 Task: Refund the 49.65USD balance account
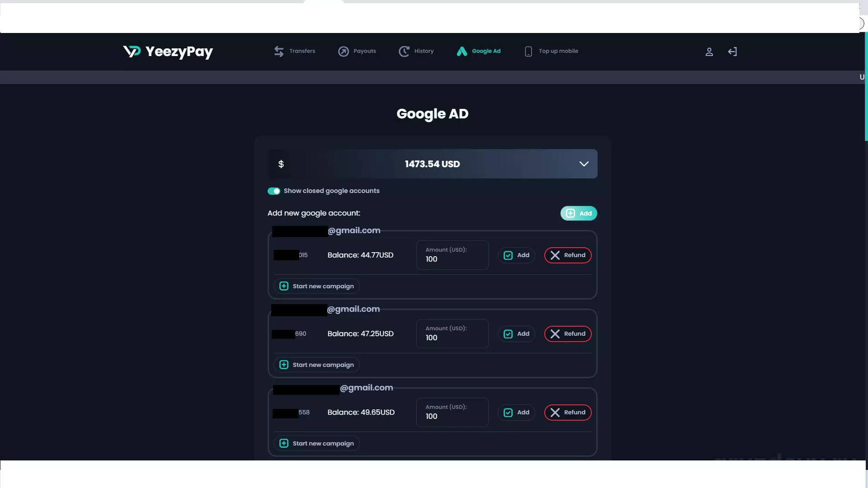tap(568, 413)
